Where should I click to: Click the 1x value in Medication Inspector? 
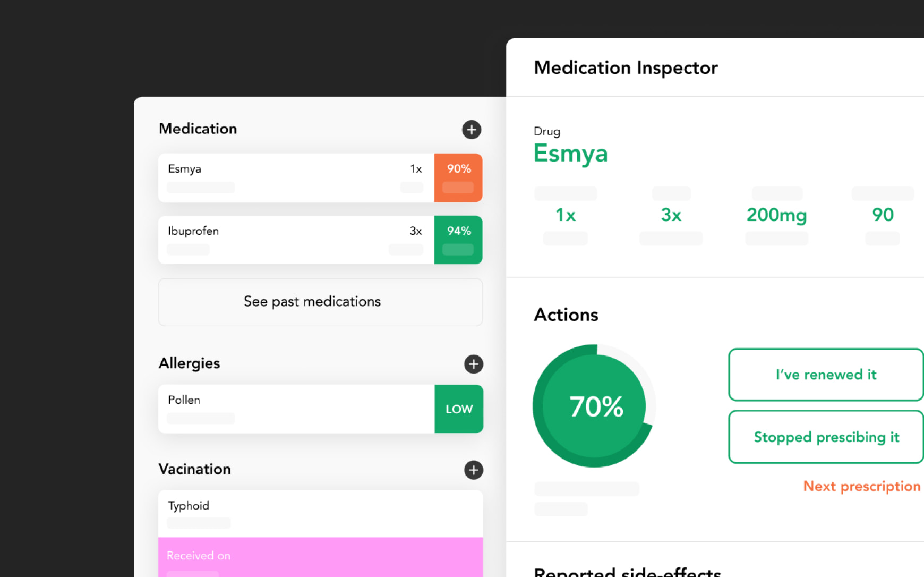(x=565, y=215)
